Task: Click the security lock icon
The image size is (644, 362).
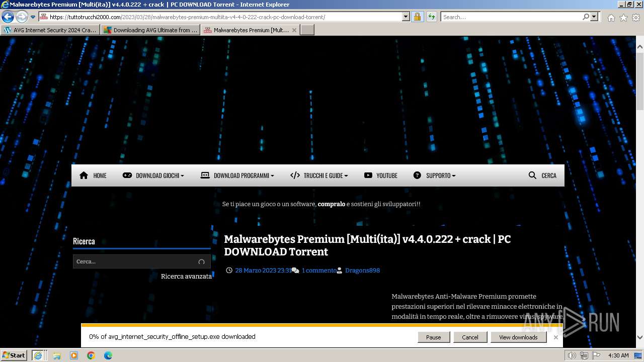Action: [x=417, y=17]
